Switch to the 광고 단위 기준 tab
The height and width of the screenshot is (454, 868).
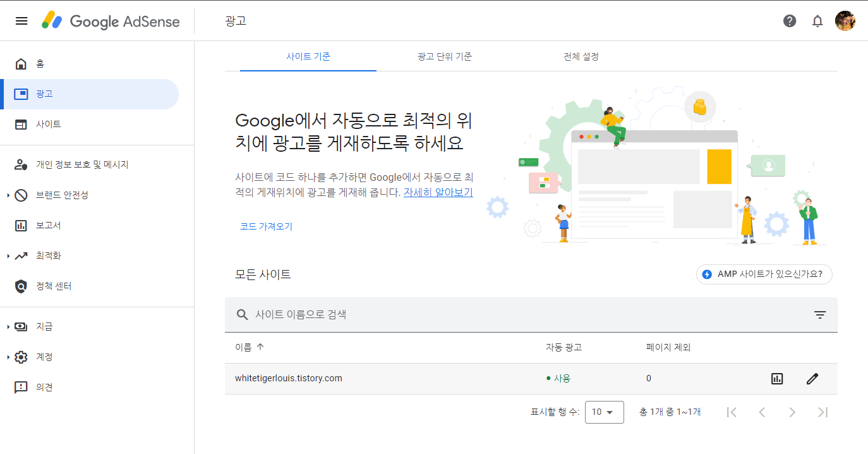point(445,56)
